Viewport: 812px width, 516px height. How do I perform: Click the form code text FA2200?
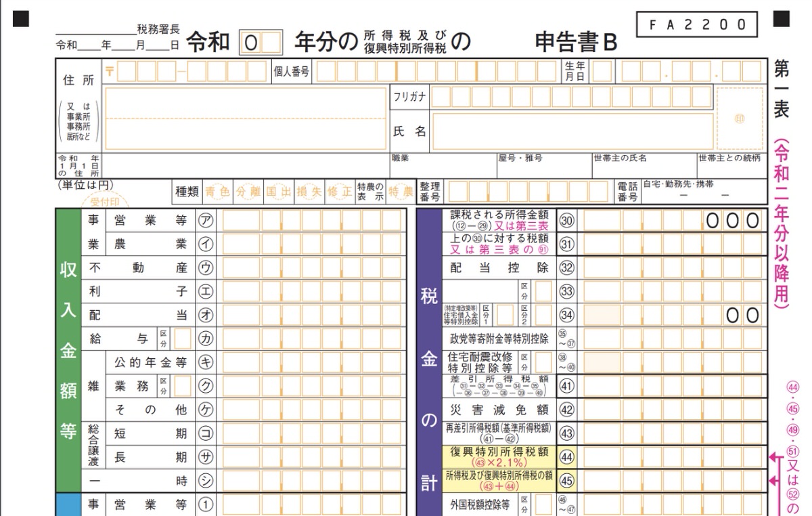click(698, 25)
